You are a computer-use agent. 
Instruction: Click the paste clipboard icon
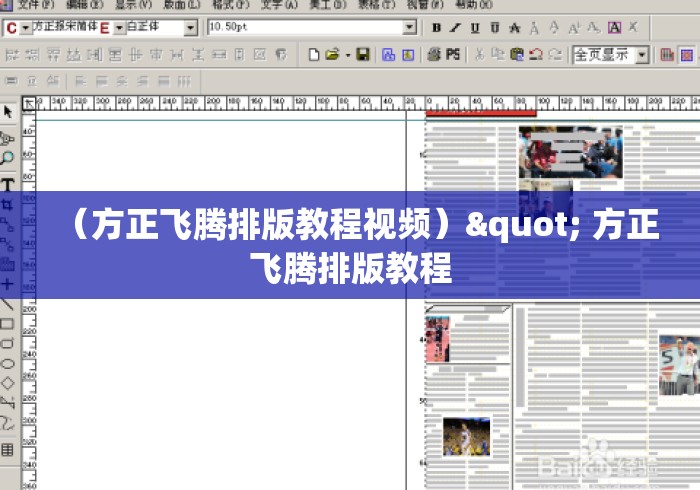coord(517,54)
